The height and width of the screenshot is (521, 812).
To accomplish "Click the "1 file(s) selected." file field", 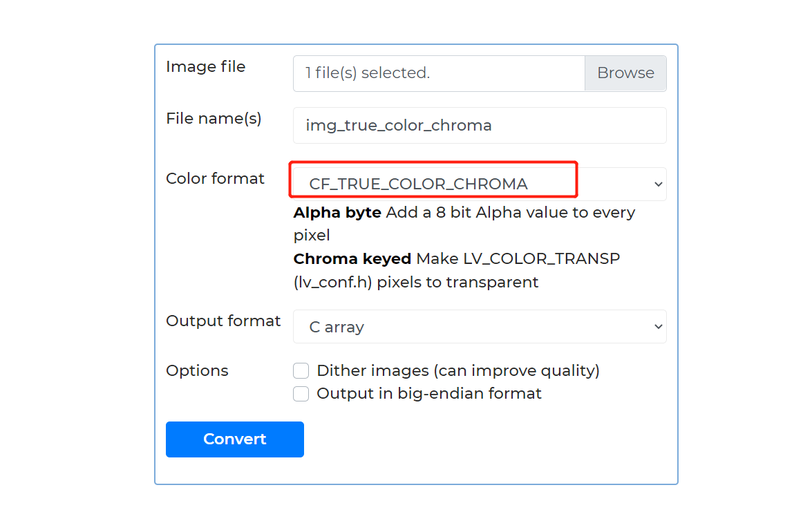I will click(x=439, y=73).
